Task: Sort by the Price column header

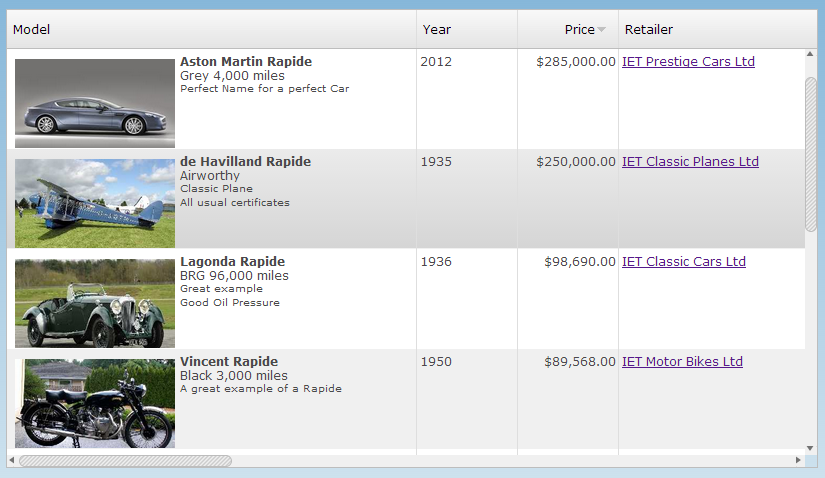Action: [x=578, y=30]
